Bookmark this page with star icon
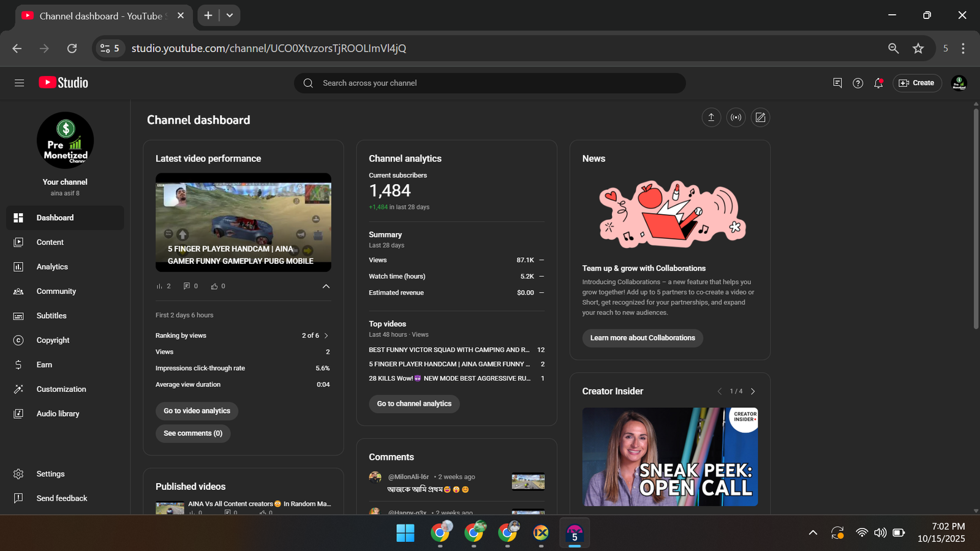Viewport: 980px width, 551px height. [x=918, y=48]
